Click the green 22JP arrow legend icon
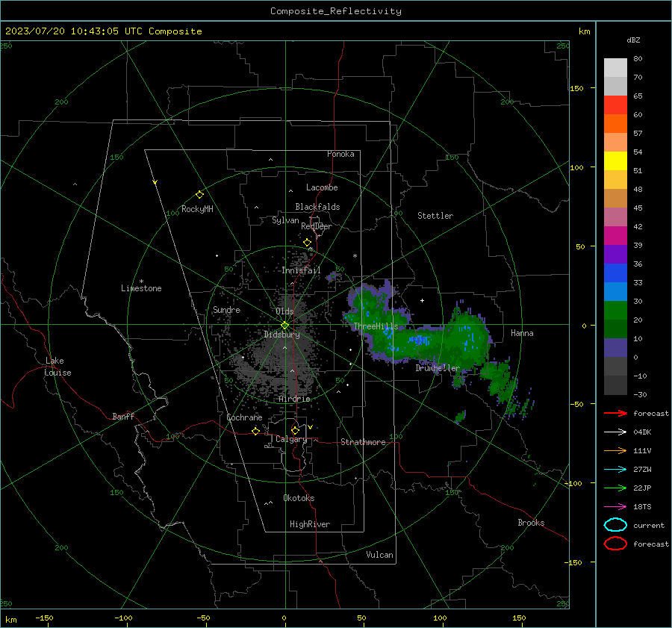 615,488
